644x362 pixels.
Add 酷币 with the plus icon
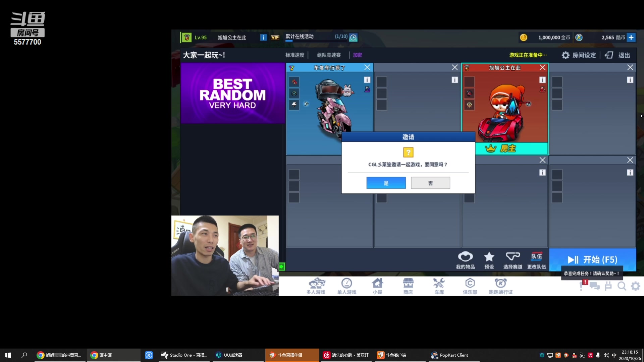(631, 38)
